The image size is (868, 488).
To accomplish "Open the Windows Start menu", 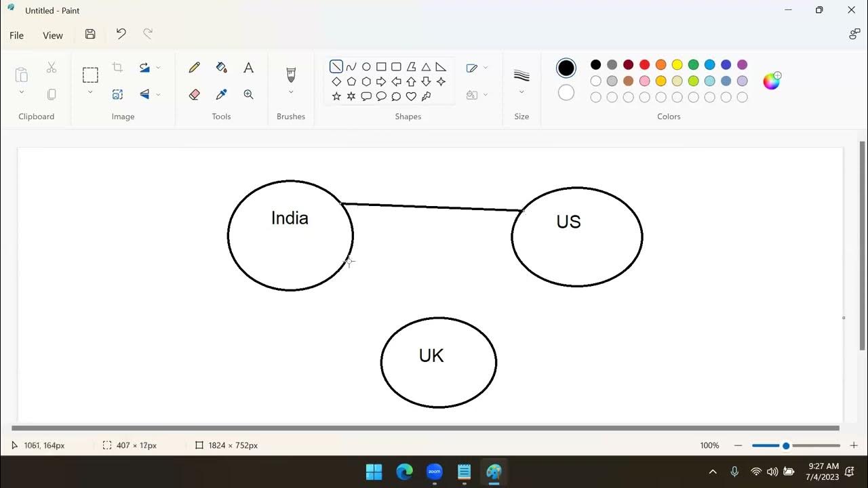I will 374,472.
